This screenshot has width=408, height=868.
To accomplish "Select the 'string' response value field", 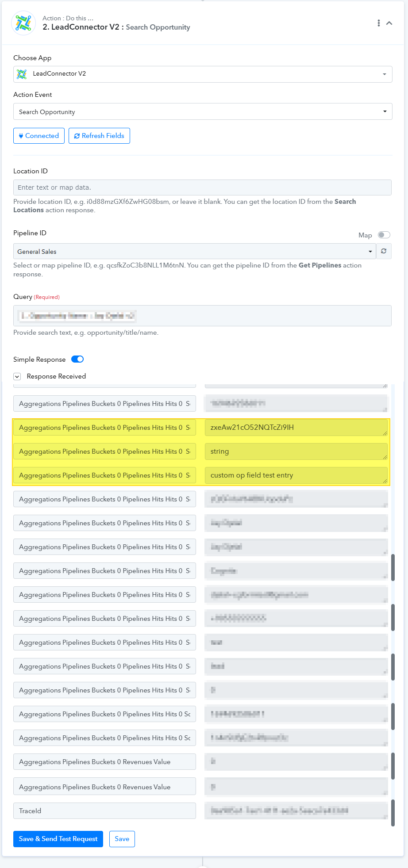I will 296,451.
